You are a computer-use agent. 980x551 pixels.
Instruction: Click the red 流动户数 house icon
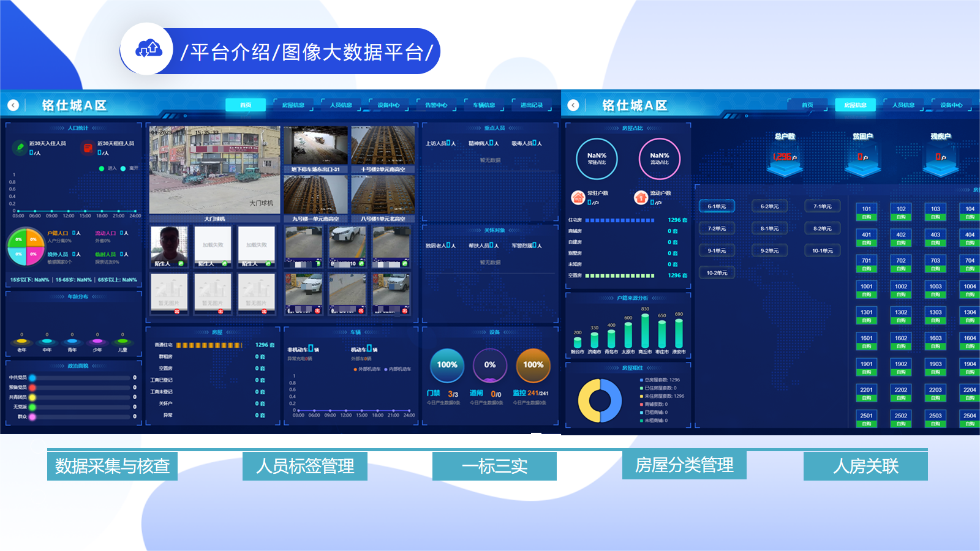pyautogui.click(x=641, y=197)
